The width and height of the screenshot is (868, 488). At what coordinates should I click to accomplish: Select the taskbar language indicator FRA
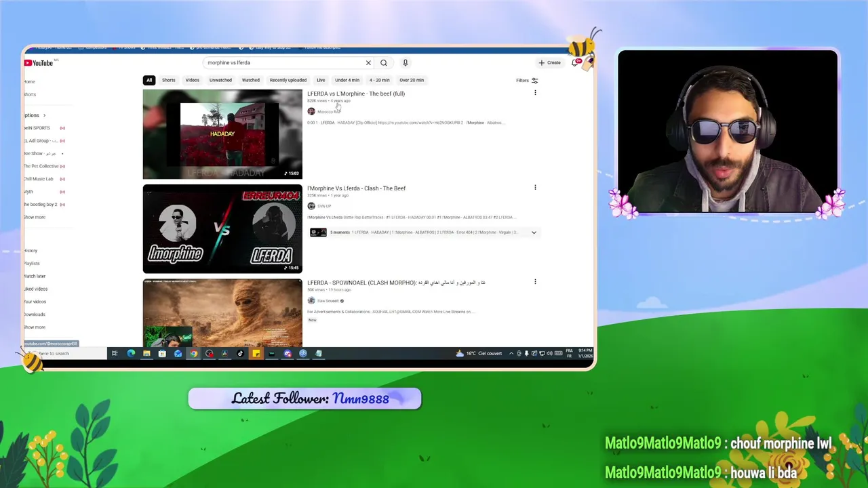coord(568,353)
